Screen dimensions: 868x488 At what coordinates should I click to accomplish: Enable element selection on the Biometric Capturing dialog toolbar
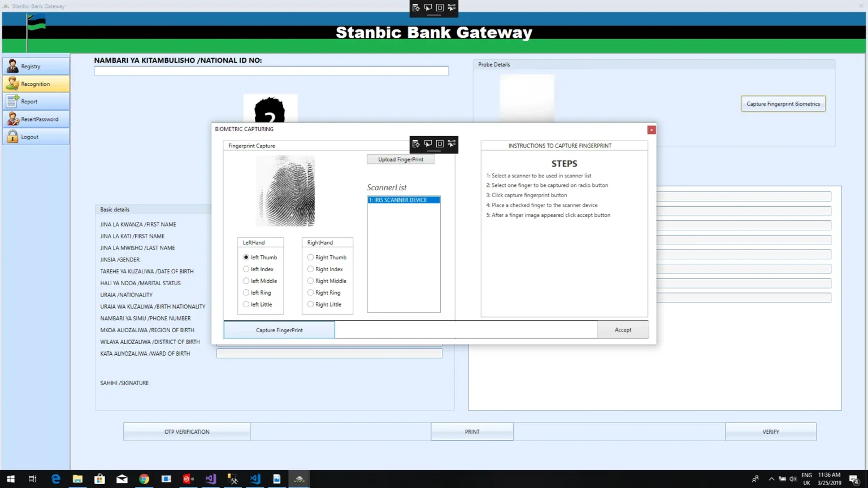point(428,143)
